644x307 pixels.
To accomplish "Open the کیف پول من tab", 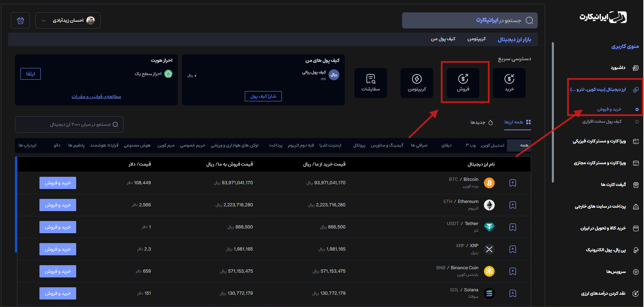I will (443, 39).
